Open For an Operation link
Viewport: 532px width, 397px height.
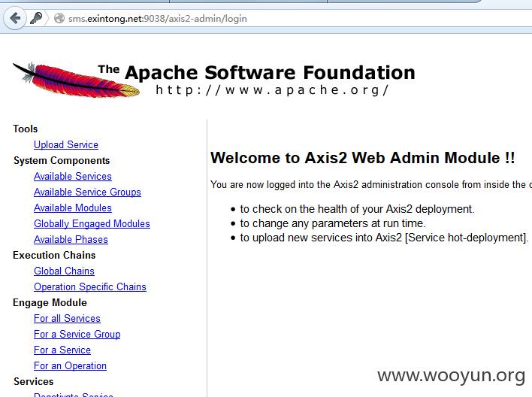coord(70,365)
